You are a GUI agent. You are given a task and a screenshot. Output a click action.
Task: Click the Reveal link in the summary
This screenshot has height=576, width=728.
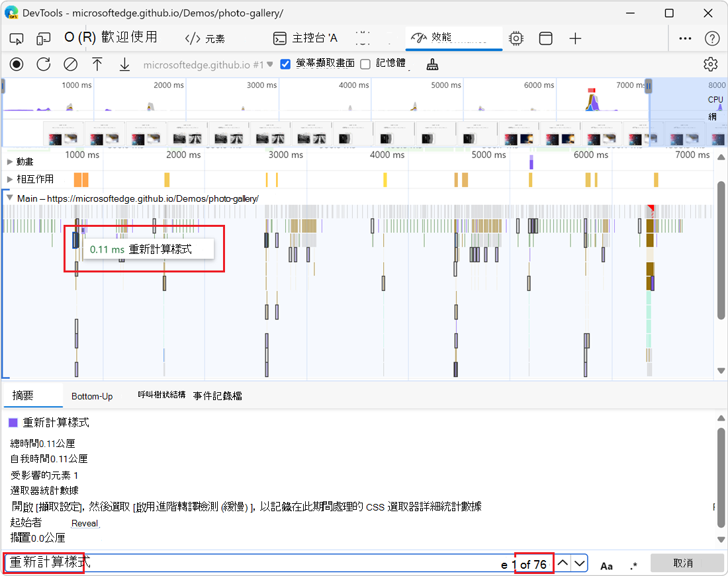85,523
